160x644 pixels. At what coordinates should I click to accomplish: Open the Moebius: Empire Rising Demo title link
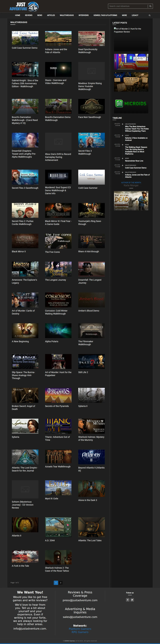(x=90, y=86)
